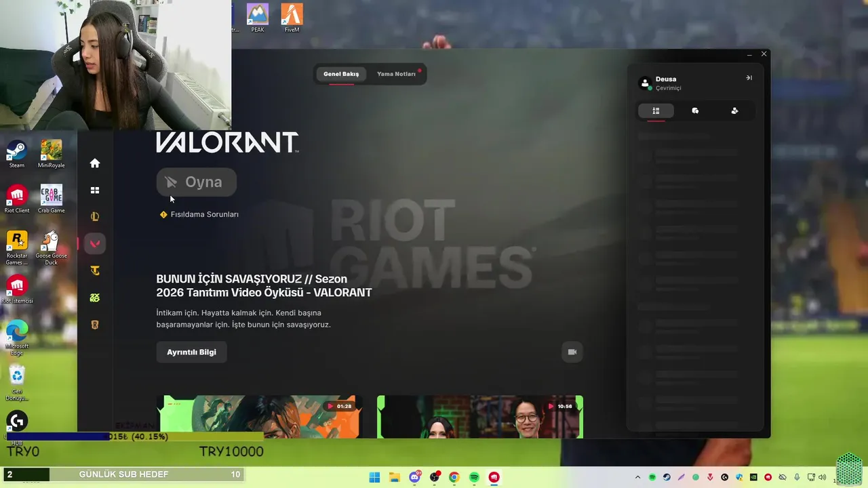Open the volume speaker tray icon
Viewport: 868px width, 488px height.
pyautogui.click(x=823, y=477)
